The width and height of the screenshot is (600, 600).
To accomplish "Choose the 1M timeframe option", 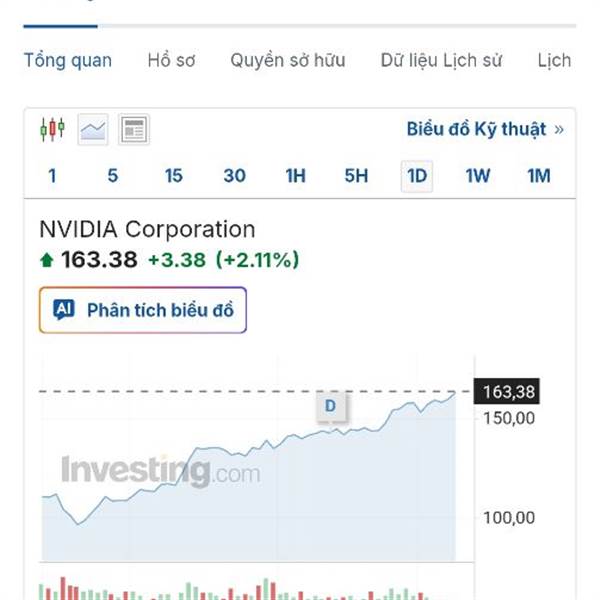I will coord(539,176).
